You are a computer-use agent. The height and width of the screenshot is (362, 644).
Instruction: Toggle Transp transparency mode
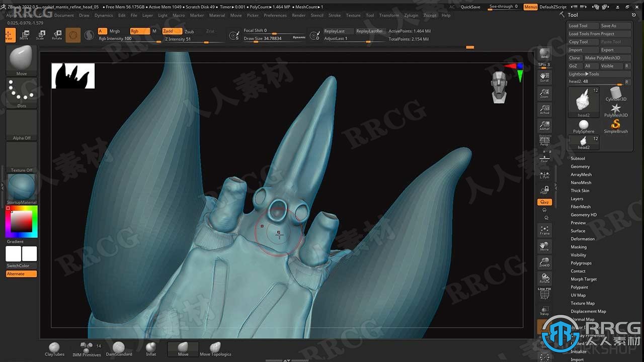tap(544, 311)
